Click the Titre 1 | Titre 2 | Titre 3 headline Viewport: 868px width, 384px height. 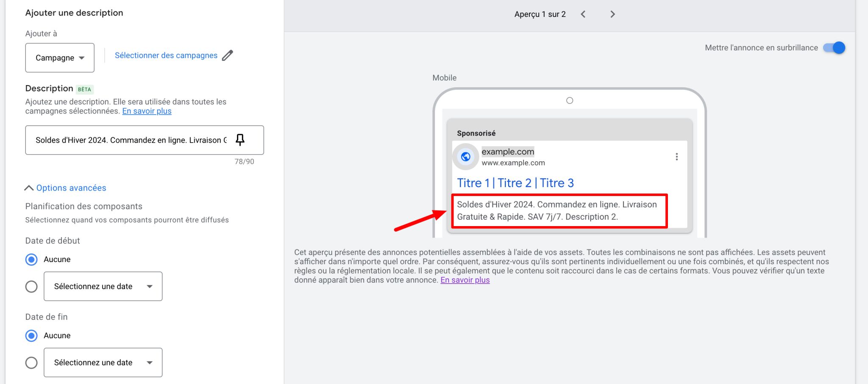coord(515,183)
